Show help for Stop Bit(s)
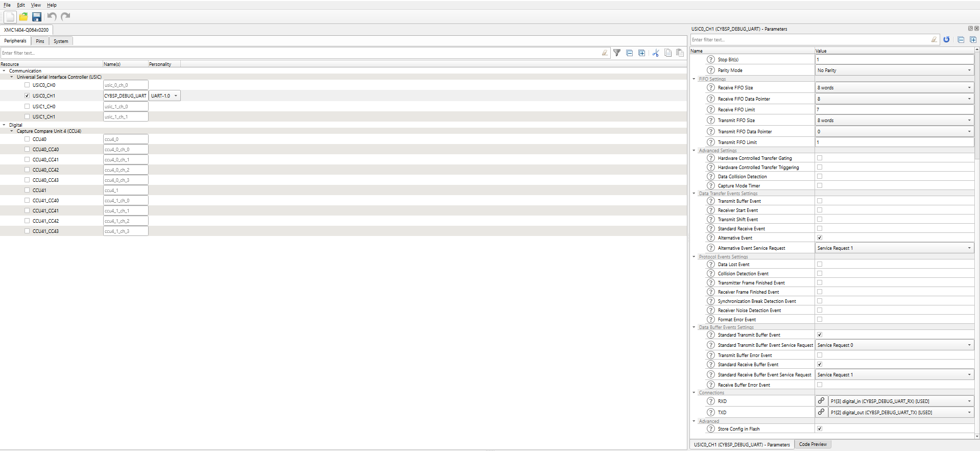The image size is (980, 451). click(711, 59)
